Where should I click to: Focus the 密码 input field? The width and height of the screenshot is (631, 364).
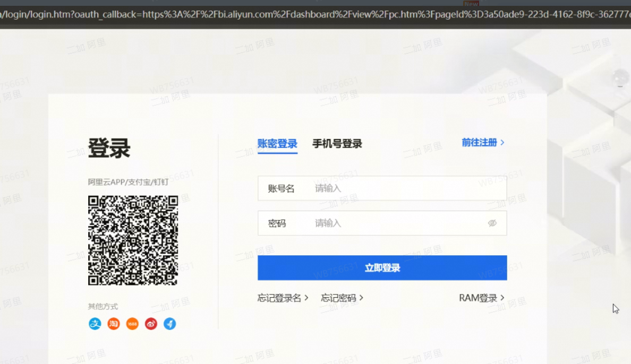[x=382, y=223]
